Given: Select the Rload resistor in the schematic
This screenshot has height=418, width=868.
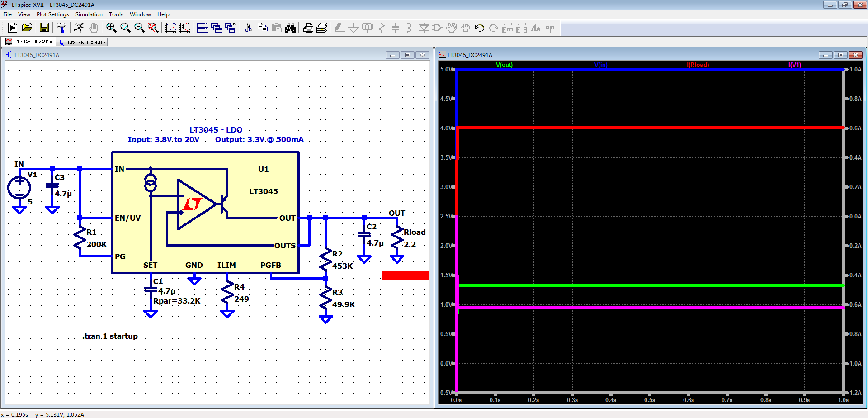Looking at the screenshot, I should pos(397,238).
